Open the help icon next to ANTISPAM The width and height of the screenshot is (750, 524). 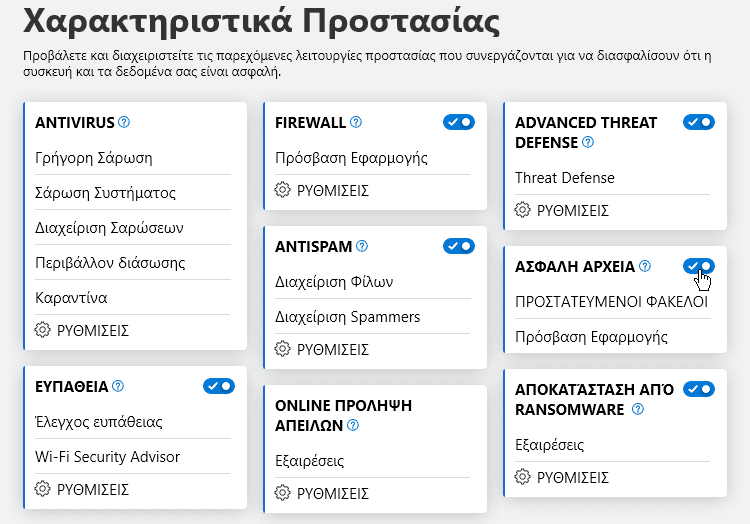pyautogui.click(x=362, y=246)
